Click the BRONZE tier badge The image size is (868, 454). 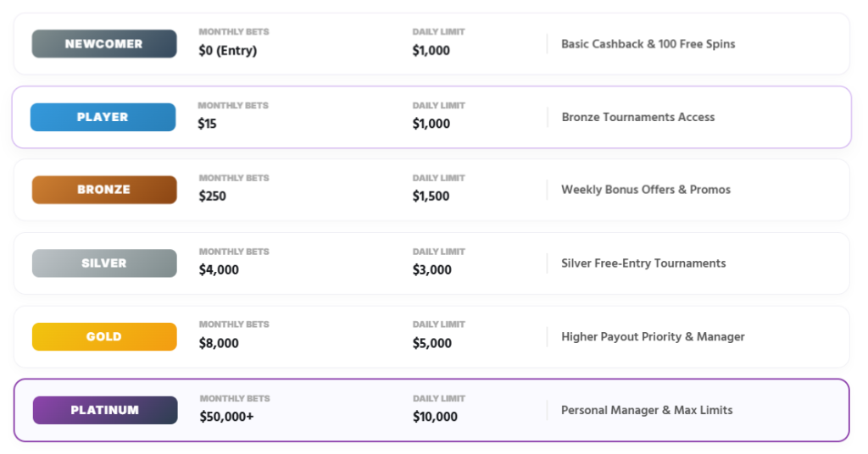pyautogui.click(x=104, y=190)
